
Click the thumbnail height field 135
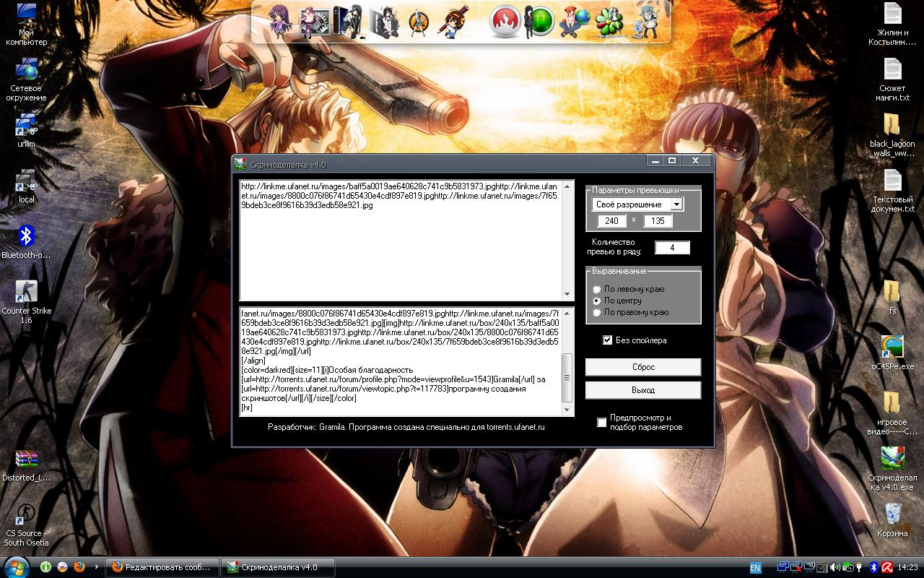(658, 221)
